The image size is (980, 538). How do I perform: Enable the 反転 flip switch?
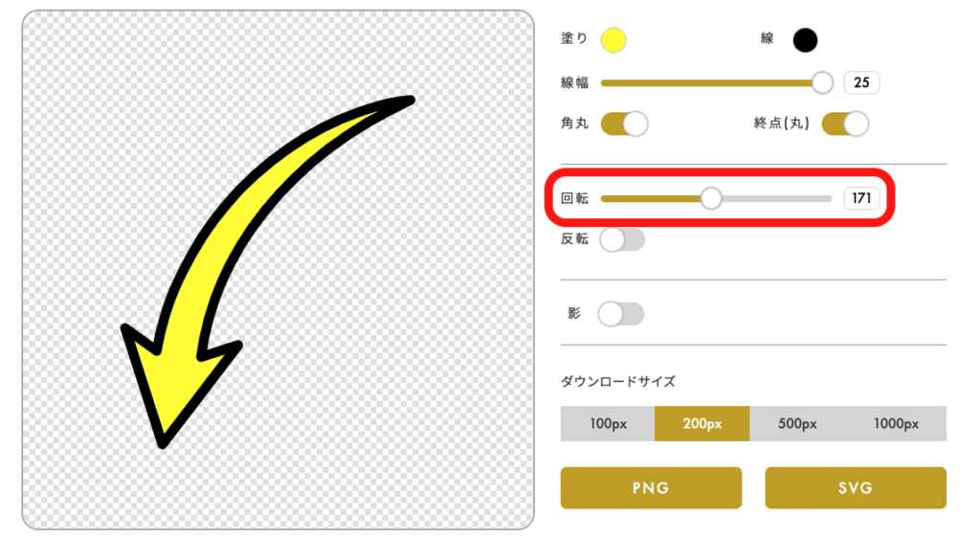[622, 239]
